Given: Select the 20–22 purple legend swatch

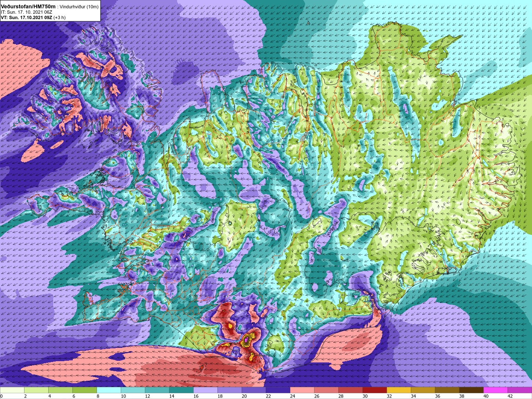Looking at the screenshot, I should (x=254, y=390).
